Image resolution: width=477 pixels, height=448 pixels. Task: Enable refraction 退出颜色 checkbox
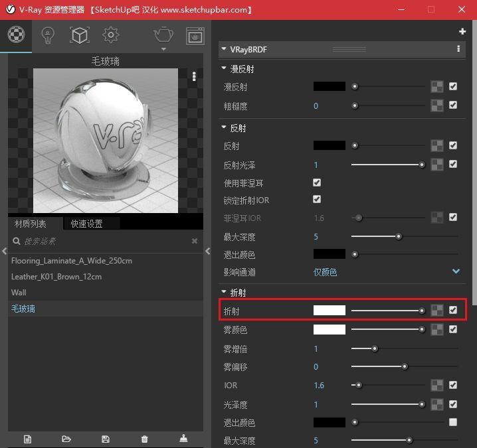(x=453, y=422)
